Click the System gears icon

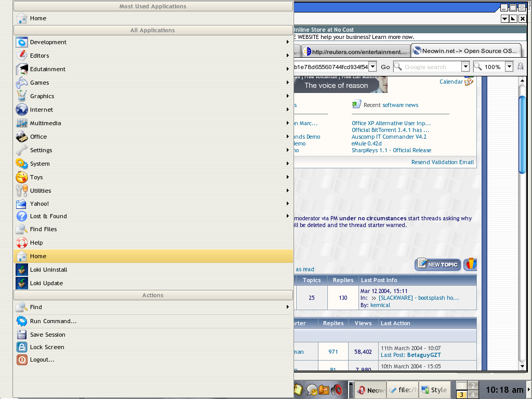coord(22,164)
